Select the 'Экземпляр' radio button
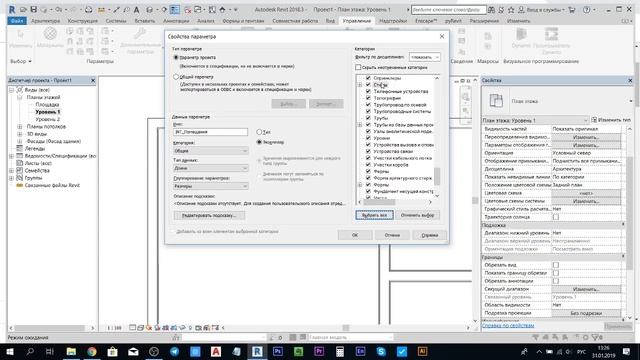This screenshot has width=640, height=360. [x=259, y=142]
